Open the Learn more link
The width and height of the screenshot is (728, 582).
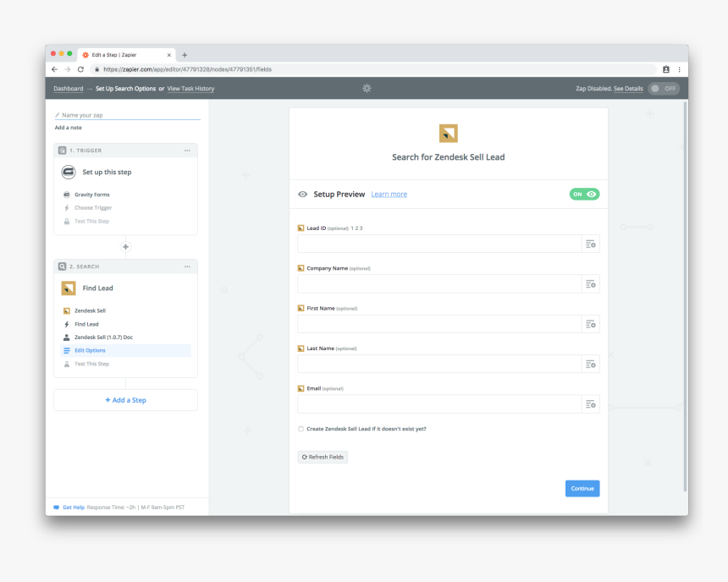389,194
